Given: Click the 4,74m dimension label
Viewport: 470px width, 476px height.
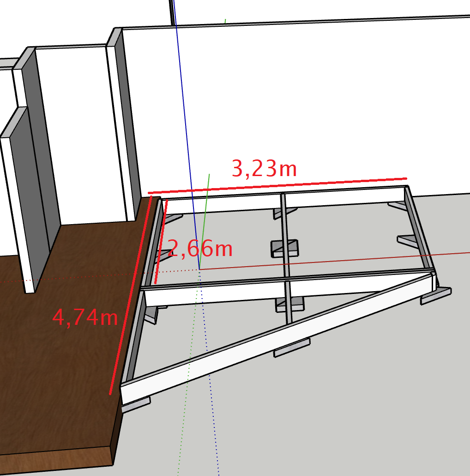Looking at the screenshot, I should coord(85,317).
